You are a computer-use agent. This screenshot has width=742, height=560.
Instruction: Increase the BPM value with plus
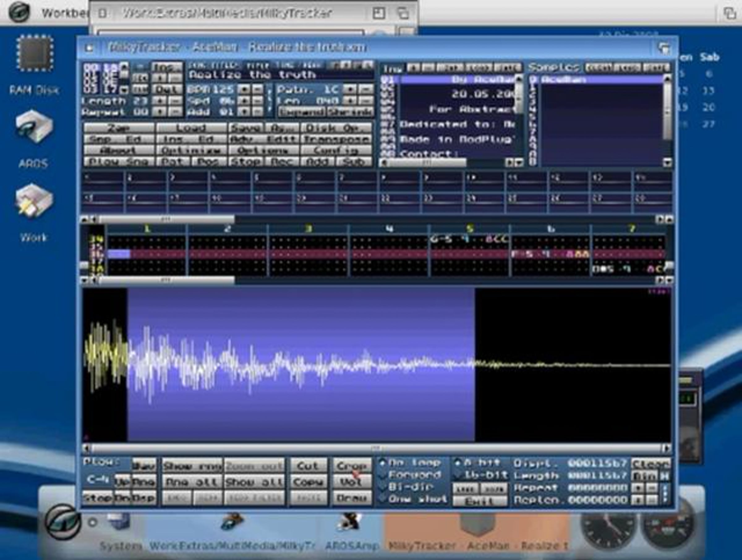click(243, 89)
